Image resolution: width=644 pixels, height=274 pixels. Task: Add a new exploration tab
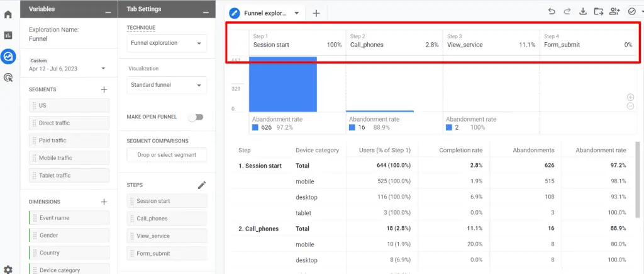point(316,13)
